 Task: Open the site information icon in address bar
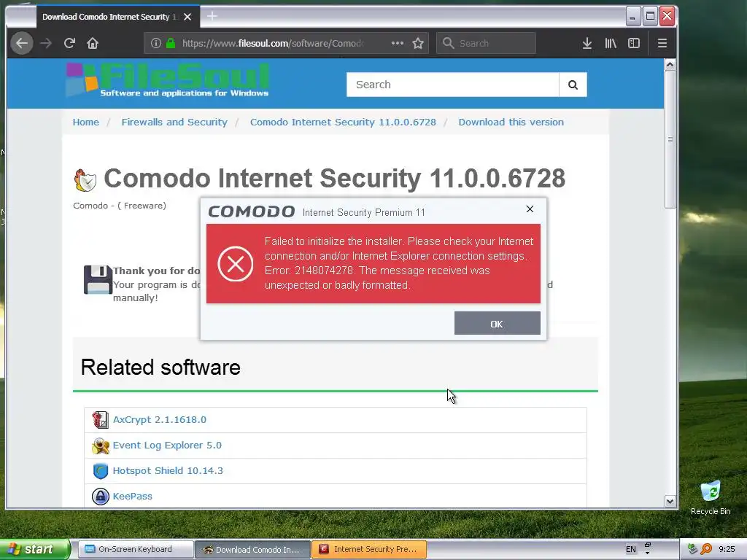coord(156,43)
